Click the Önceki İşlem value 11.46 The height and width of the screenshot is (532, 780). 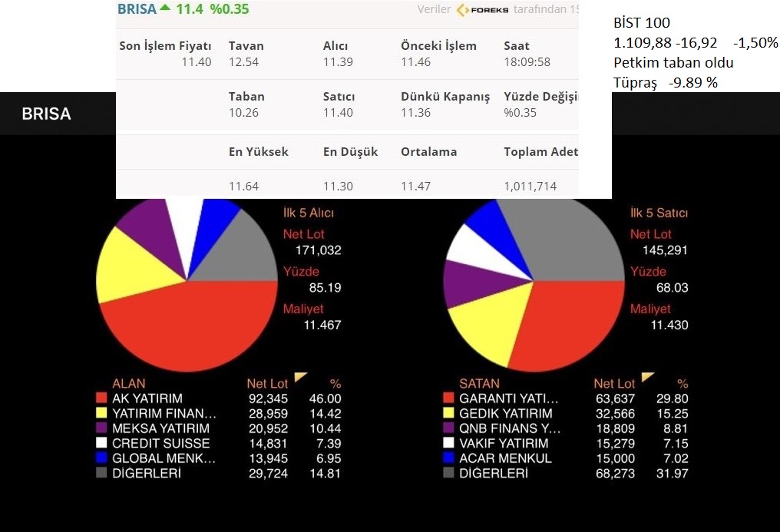pyautogui.click(x=416, y=62)
